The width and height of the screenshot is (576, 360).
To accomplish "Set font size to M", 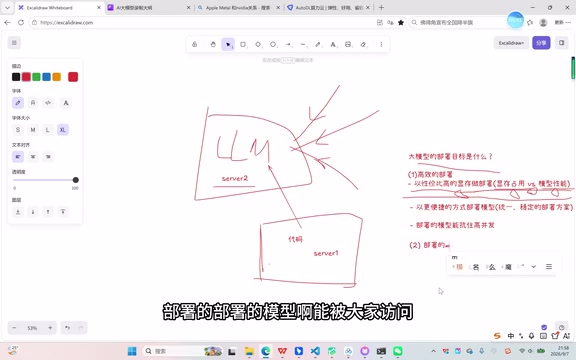I will click(33, 130).
